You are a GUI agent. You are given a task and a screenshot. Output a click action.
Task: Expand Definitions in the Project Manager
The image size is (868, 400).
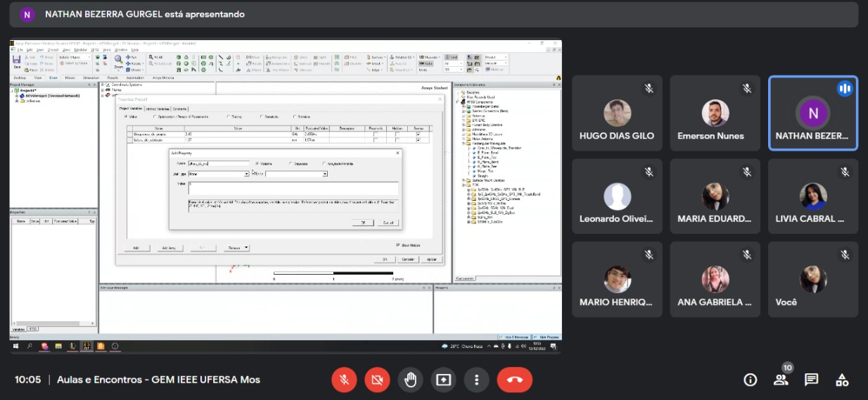16,101
